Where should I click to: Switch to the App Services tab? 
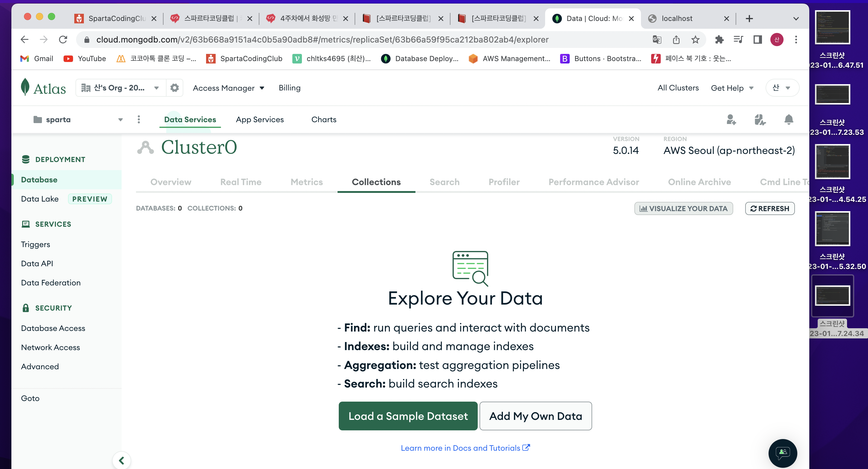tap(260, 119)
